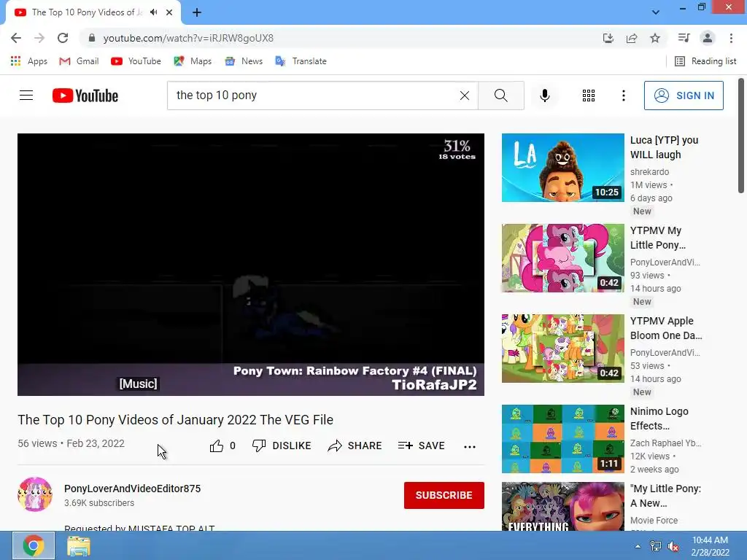Open Apps bookmark shortcut
Image resolution: width=747 pixels, height=560 pixels.
[29, 61]
